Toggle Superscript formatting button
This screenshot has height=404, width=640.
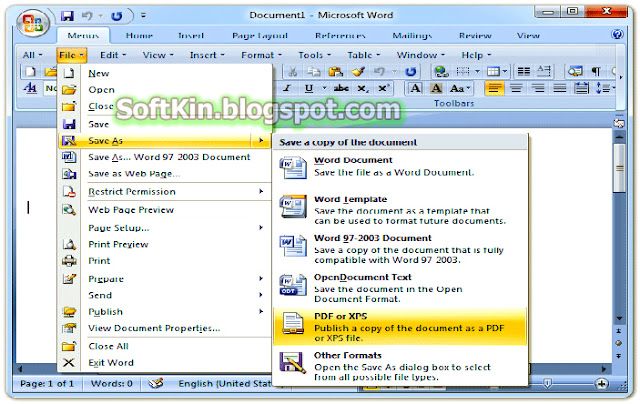tap(383, 89)
